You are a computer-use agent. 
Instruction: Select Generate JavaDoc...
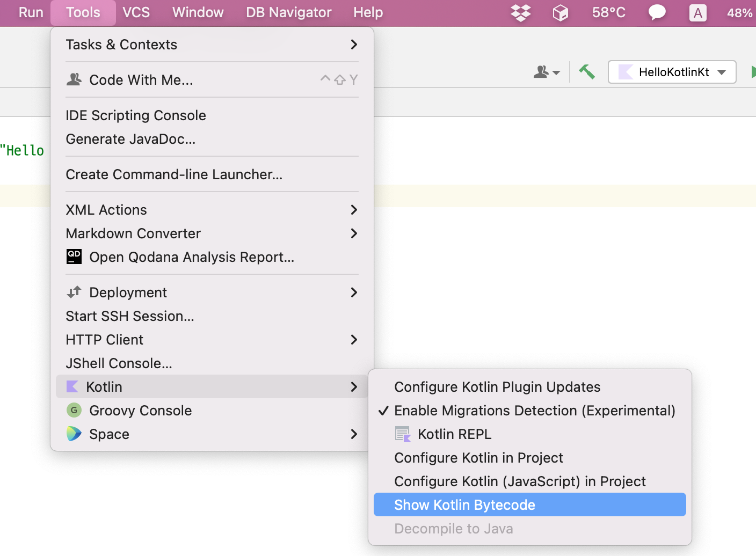[212, 139]
